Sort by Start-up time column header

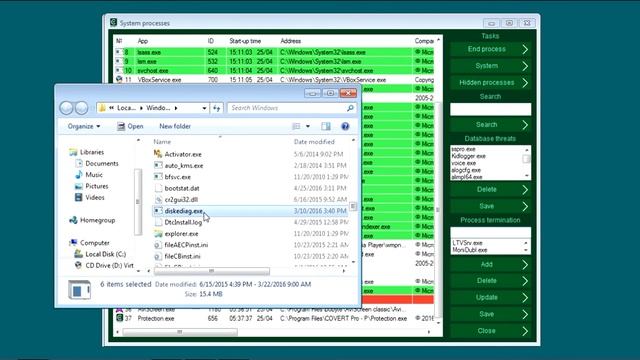click(245, 41)
